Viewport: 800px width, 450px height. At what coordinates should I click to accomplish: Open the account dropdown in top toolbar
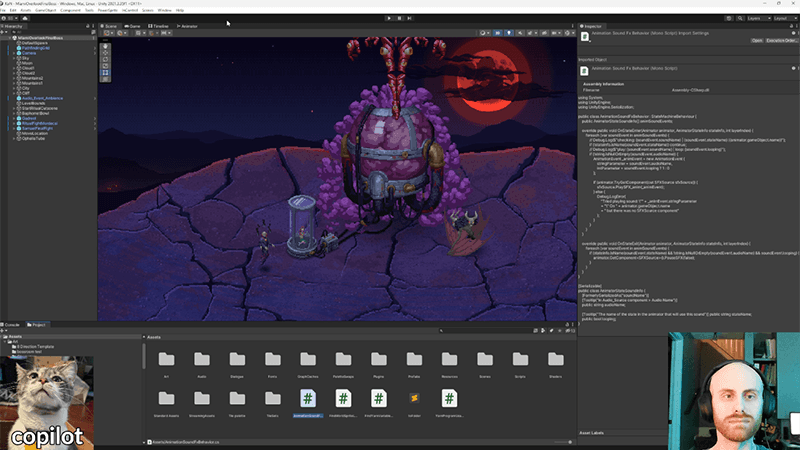click(10, 18)
